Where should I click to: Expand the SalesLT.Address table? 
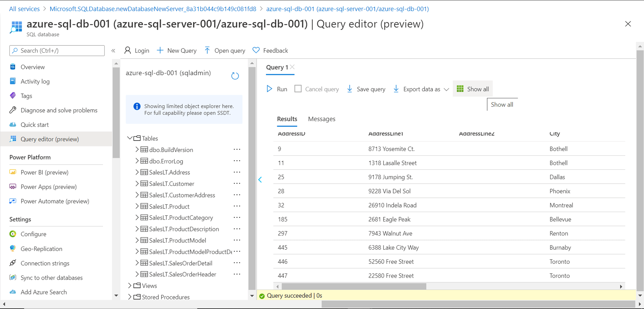tap(137, 172)
